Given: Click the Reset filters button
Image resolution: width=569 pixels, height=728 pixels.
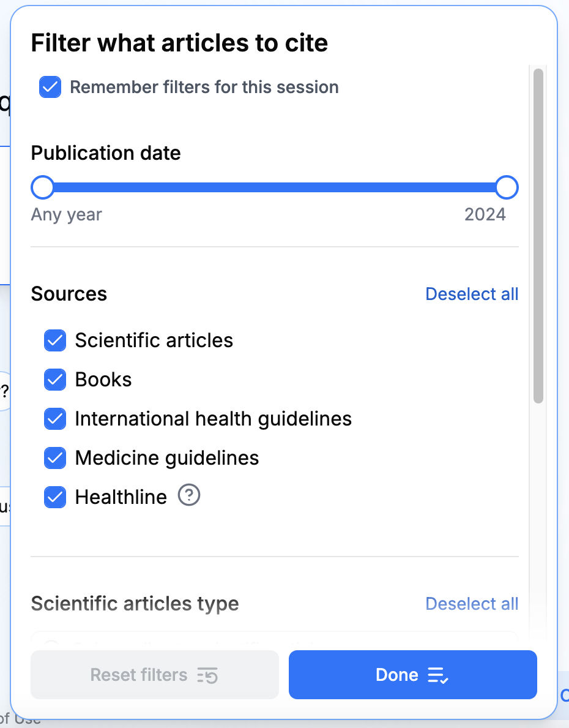Looking at the screenshot, I should [154, 675].
